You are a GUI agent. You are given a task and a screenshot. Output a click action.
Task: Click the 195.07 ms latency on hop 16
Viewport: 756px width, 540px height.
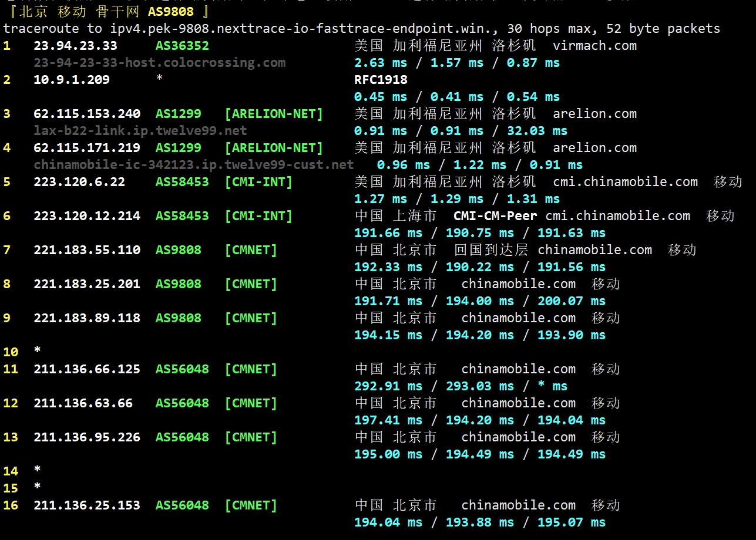point(572,522)
